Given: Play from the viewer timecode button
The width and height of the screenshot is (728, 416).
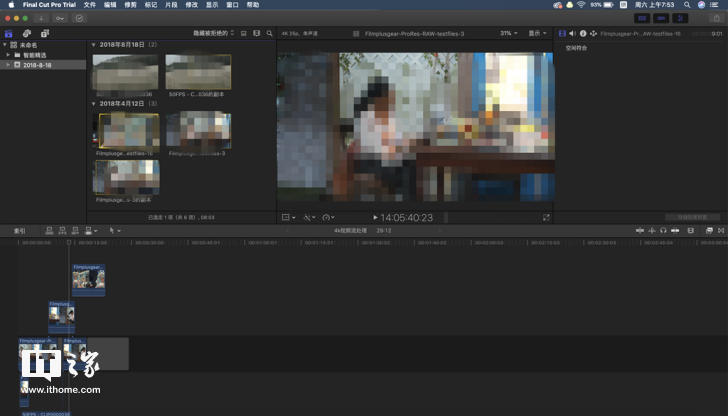Looking at the screenshot, I should tap(375, 217).
